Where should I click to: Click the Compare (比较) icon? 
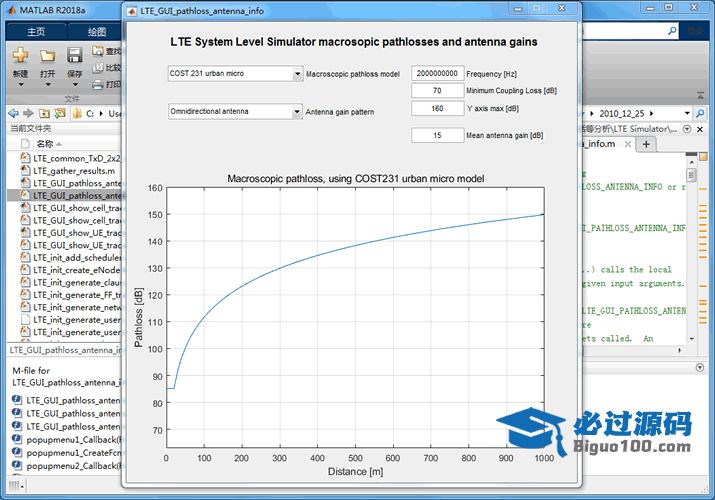pyautogui.click(x=98, y=67)
